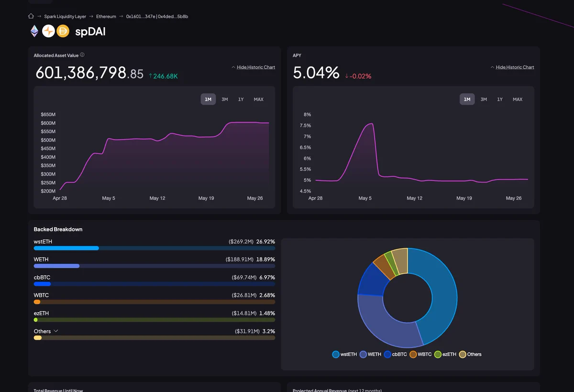Toggle WBTC in the donut chart legend

point(420,354)
